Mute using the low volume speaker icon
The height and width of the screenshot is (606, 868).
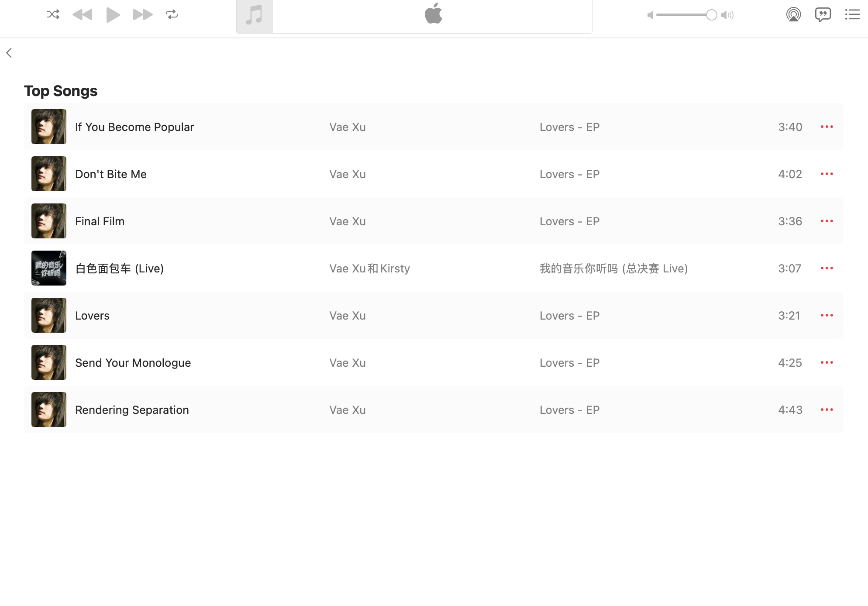(x=650, y=15)
